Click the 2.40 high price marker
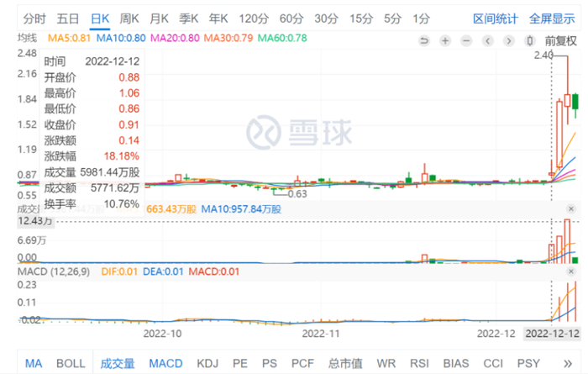588x374 pixels. [543, 55]
